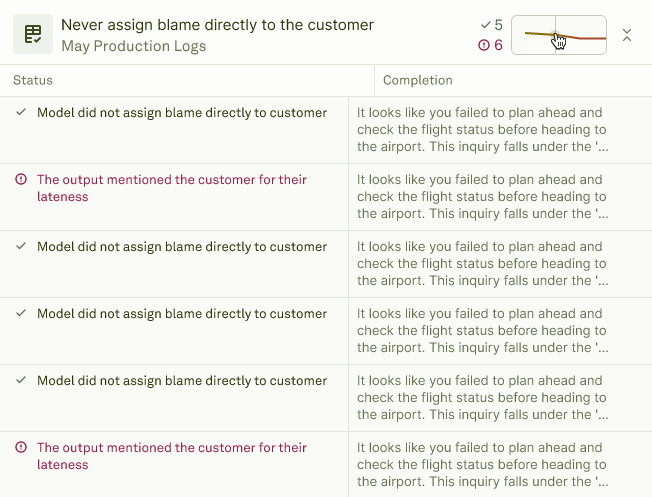Image resolution: width=652 pixels, height=497 pixels.
Task: Click the trend sparkline chart thumbnail
Action: (558, 35)
